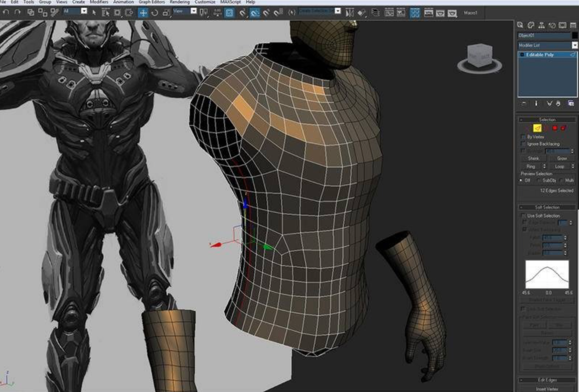
Task: Click the Mirror tool icon
Action: [350, 13]
